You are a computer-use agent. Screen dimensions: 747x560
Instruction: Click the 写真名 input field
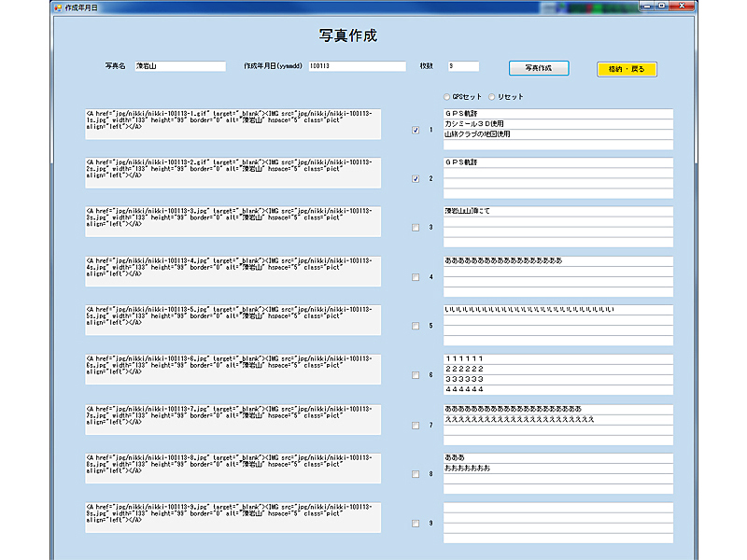[x=179, y=67]
